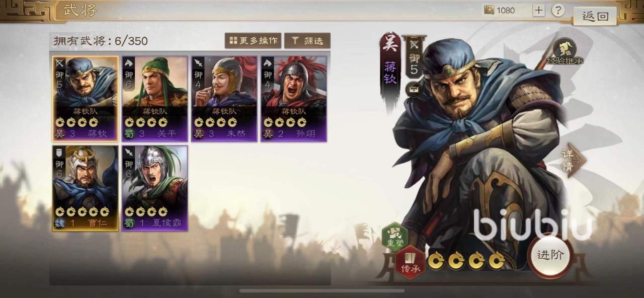Open 更多操作 more operations menu
Screen dimensions: 644x298
pos(253,41)
